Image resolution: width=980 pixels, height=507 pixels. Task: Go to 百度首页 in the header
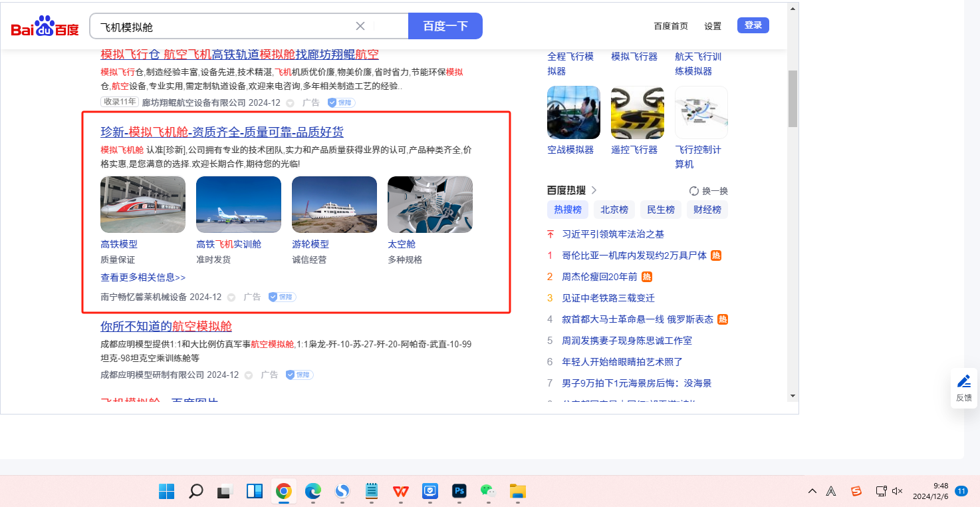coord(671,26)
